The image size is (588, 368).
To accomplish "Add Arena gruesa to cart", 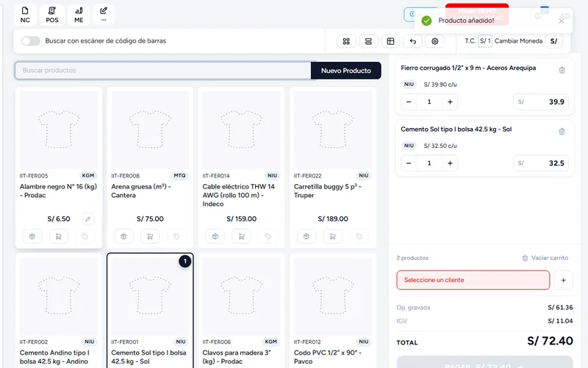I will pyautogui.click(x=150, y=236).
